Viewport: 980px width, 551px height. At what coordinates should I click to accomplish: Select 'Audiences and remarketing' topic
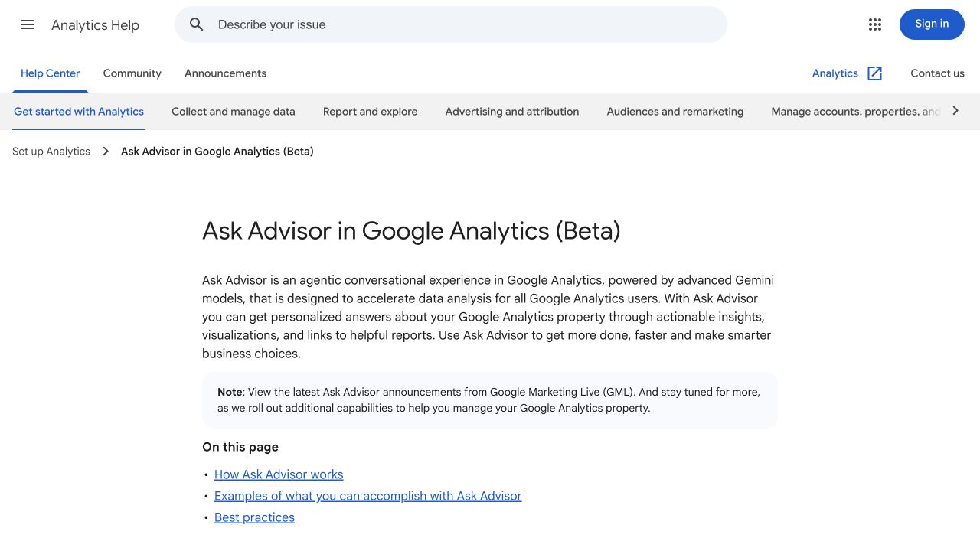675,112
